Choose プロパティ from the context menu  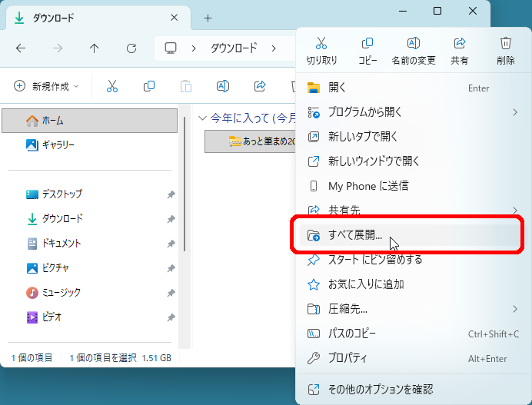[x=347, y=358]
